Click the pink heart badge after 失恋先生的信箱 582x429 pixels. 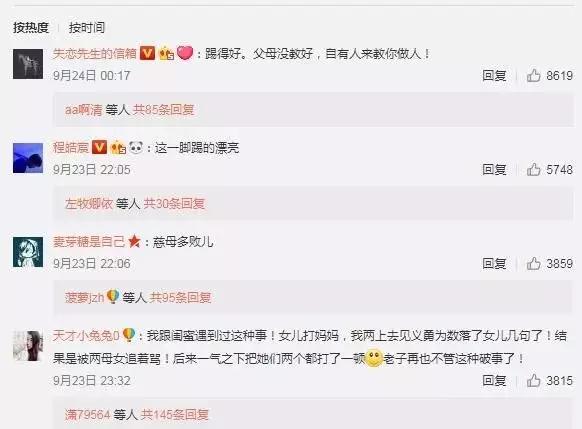(185, 53)
